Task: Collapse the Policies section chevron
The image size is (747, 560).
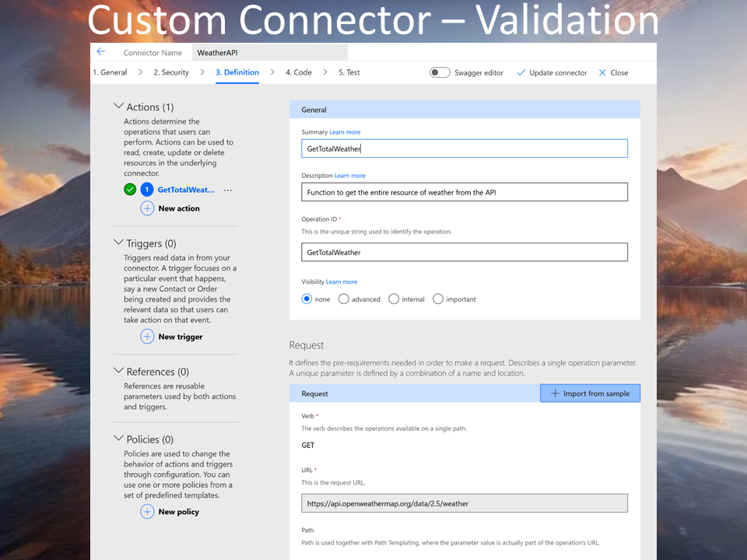Action: (x=119, y=439)
